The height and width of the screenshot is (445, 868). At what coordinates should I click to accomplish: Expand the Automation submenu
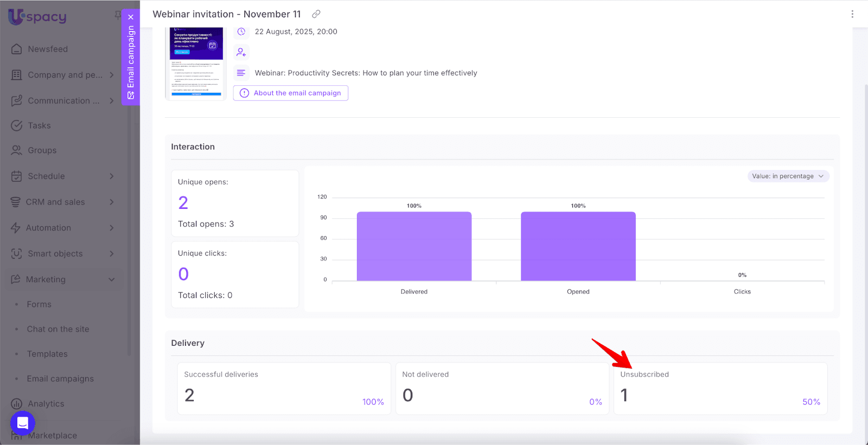111,228
